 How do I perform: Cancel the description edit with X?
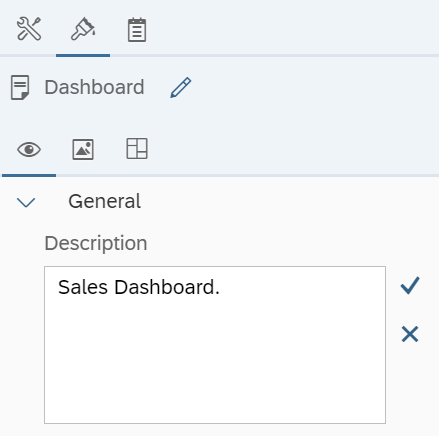click(410, 334)
